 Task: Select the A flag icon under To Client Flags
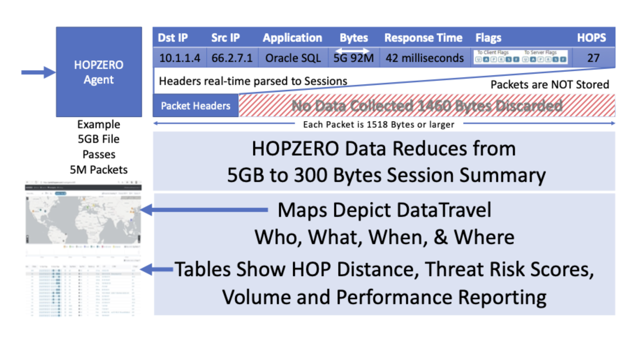tap(486, 59)
